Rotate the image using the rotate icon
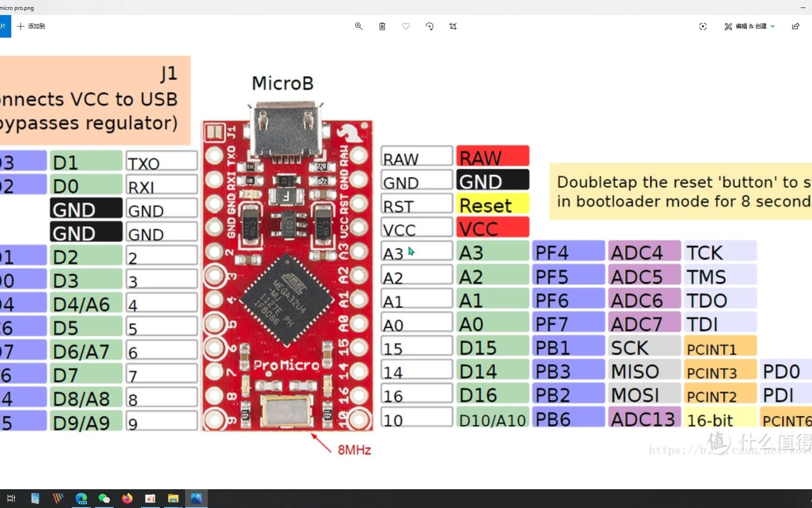Viewport: 812px width, 508px height. pyautogui.click(x=429, y=26)
